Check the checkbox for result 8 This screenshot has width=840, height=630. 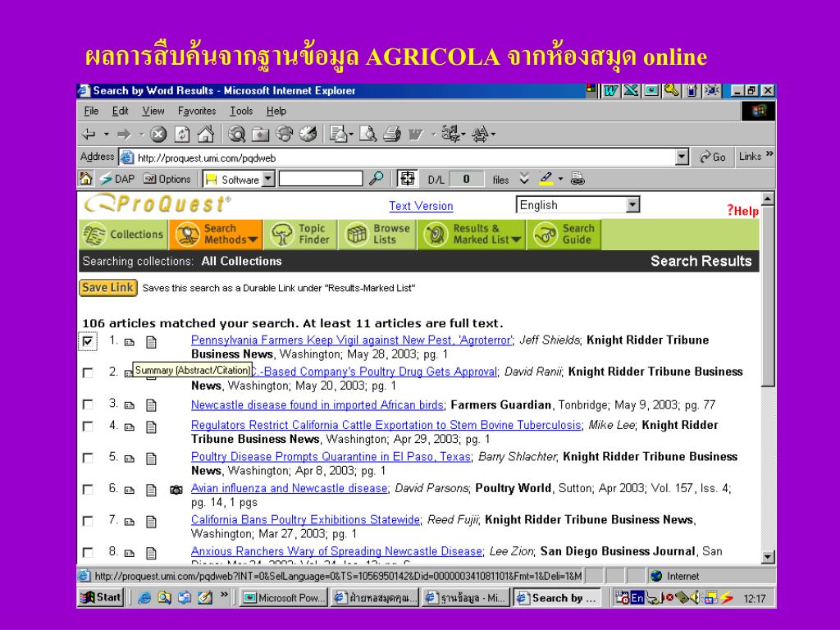(x=89, y=552)
